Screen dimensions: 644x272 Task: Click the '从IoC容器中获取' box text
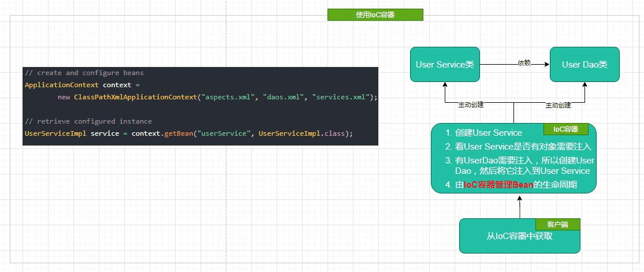click(520, 236)
